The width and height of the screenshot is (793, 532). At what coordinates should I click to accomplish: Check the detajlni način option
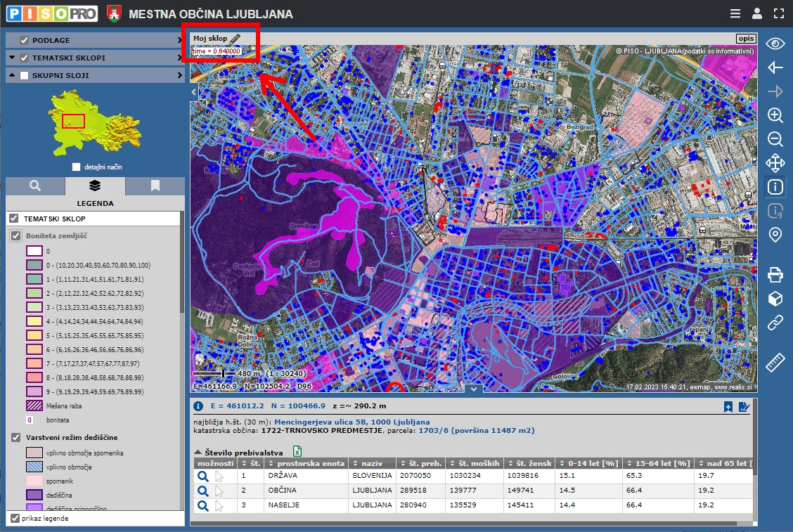pyautogui.click(x=77, y=167)
